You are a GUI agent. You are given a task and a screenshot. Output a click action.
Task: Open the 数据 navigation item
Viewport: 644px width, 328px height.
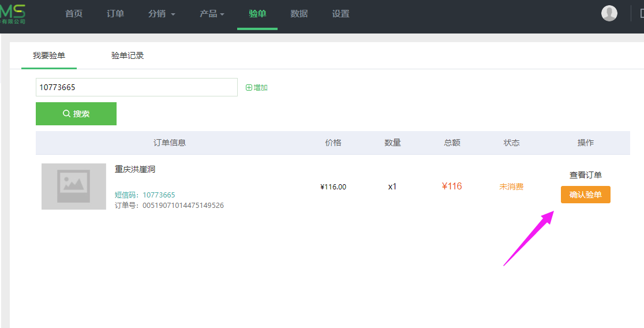299,14
